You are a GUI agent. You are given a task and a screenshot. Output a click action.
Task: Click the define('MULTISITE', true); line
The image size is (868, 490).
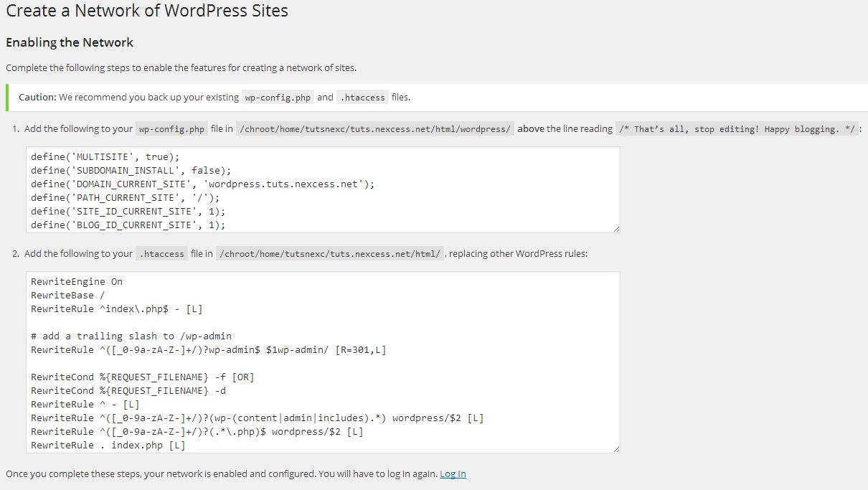[105, 156]
